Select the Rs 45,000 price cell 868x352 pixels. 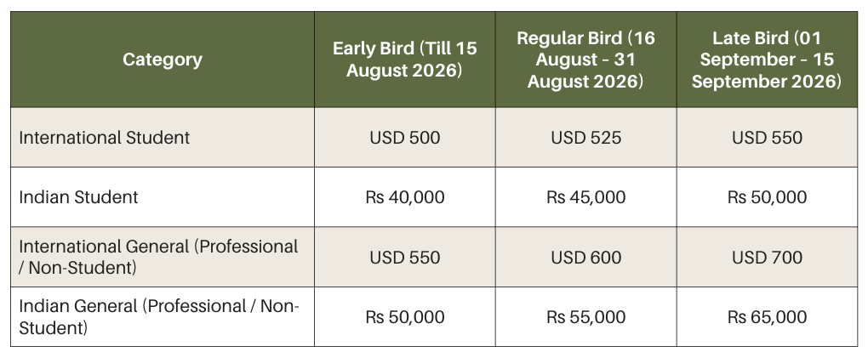tap(585, 197)
